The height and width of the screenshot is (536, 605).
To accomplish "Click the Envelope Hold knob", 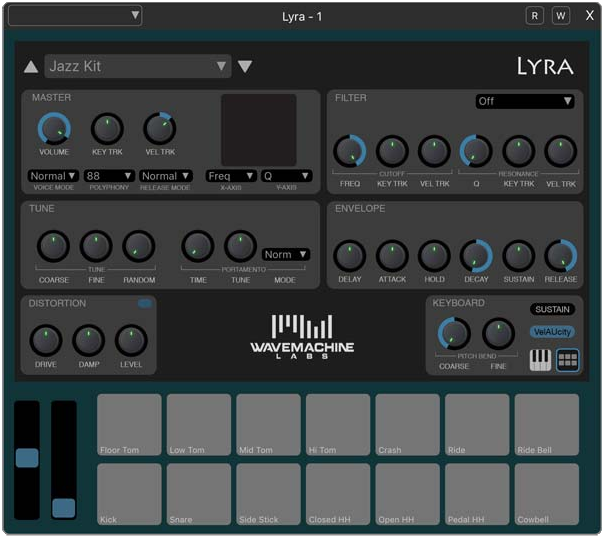I will click(x=434, y=255).
